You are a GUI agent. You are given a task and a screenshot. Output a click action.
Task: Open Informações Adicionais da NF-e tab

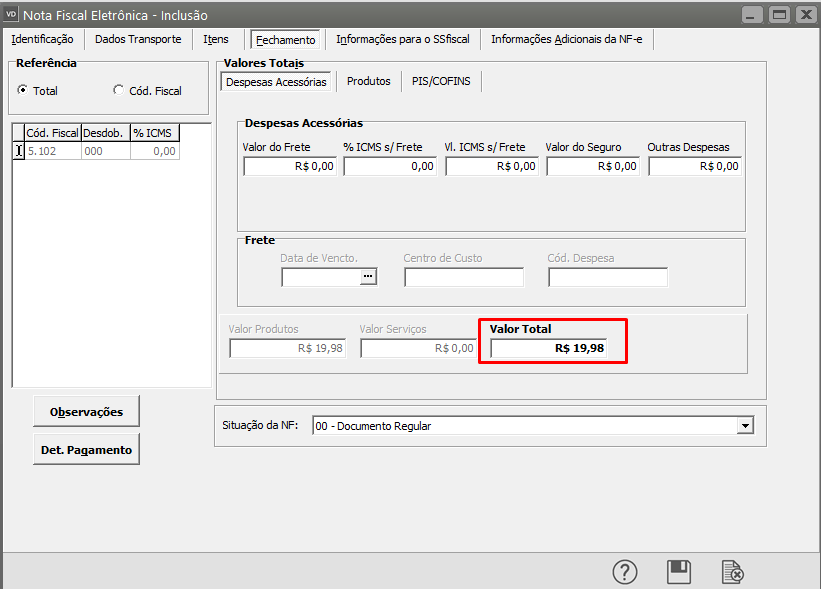(x=566, y=39)
